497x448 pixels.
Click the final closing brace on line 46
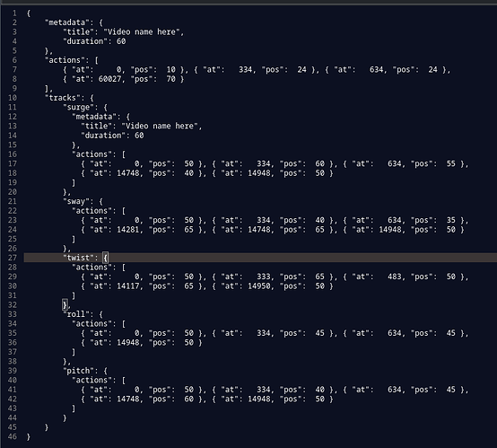[29, 436]
